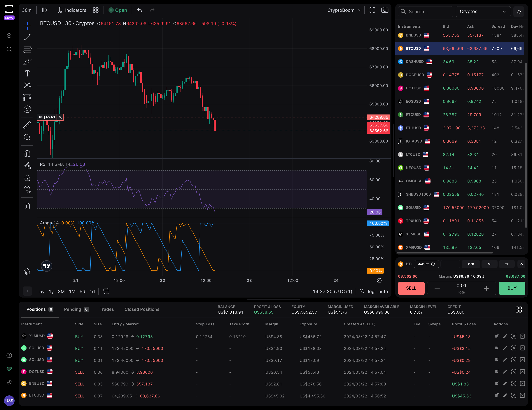Take a chart snapshot with the camera icon
The width and height of the screenshot is (532, 410).
click(385, 10)
